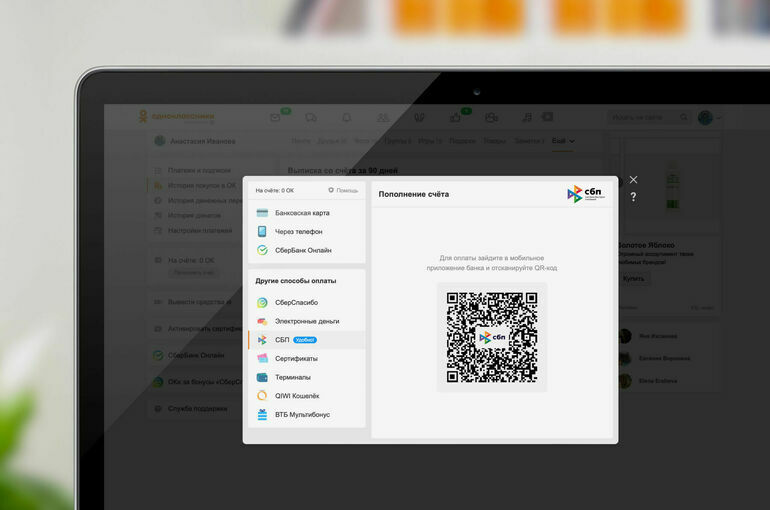Choose ВТБ Мультибонус payment method

coord(302,414)
